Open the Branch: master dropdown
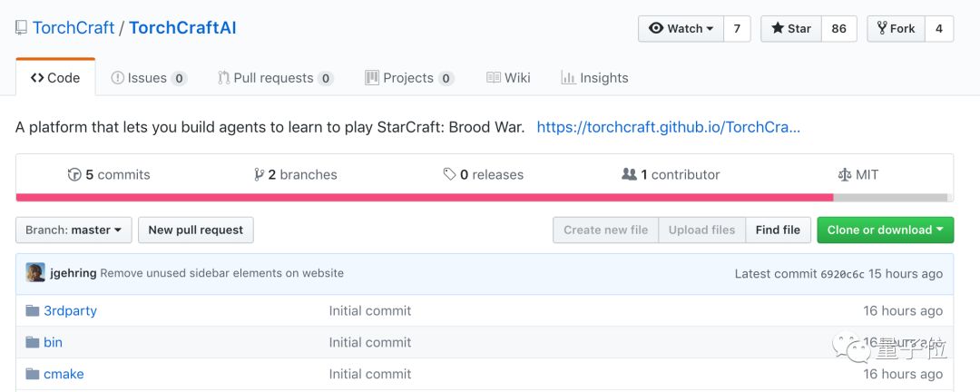 coord(73,230)
